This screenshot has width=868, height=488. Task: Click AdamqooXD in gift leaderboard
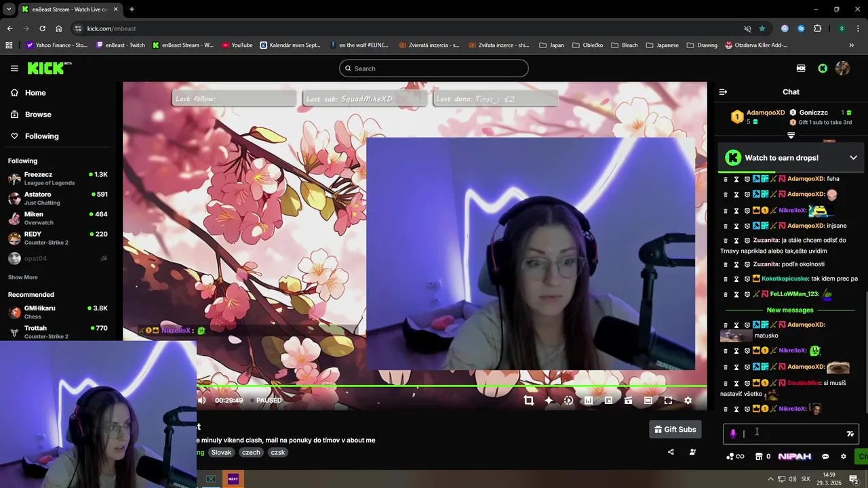[x=765, y=113]
